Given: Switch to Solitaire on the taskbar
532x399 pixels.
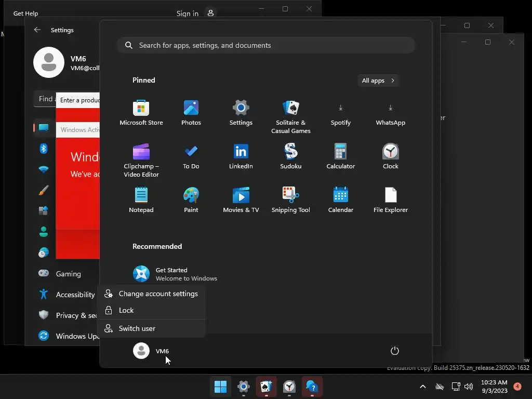Looking at the screenshot, I should point(267,387).
